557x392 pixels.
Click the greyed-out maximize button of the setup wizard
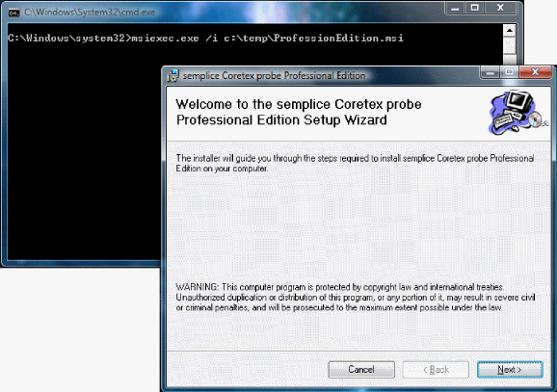(509, 72)
